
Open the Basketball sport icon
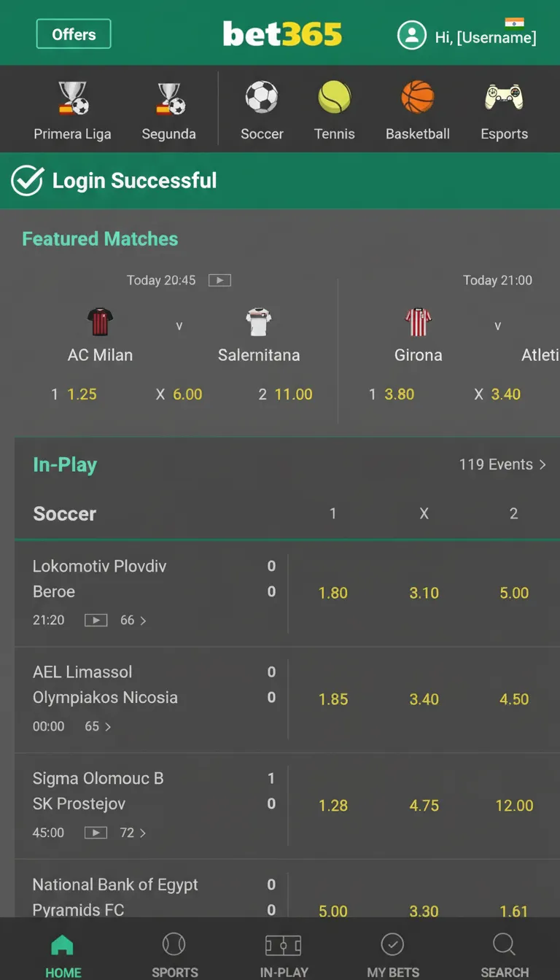[418, 98]
